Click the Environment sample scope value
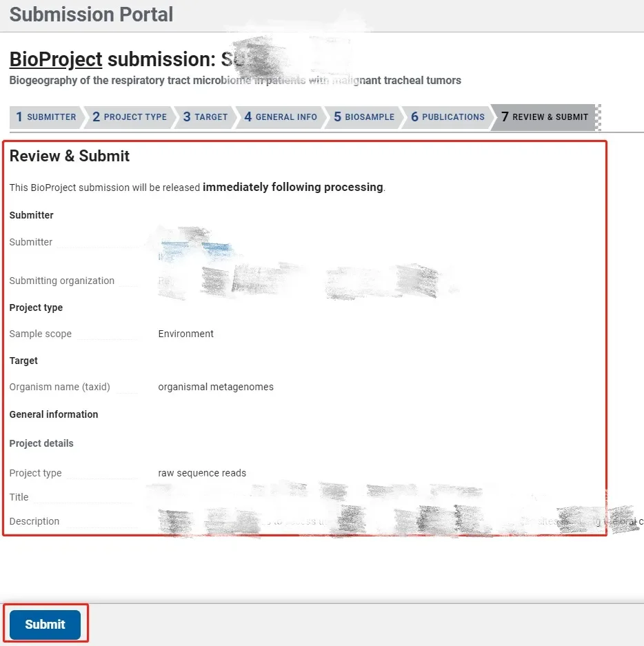The width and height of the screenshot is (644, 646). click(186, 334)
